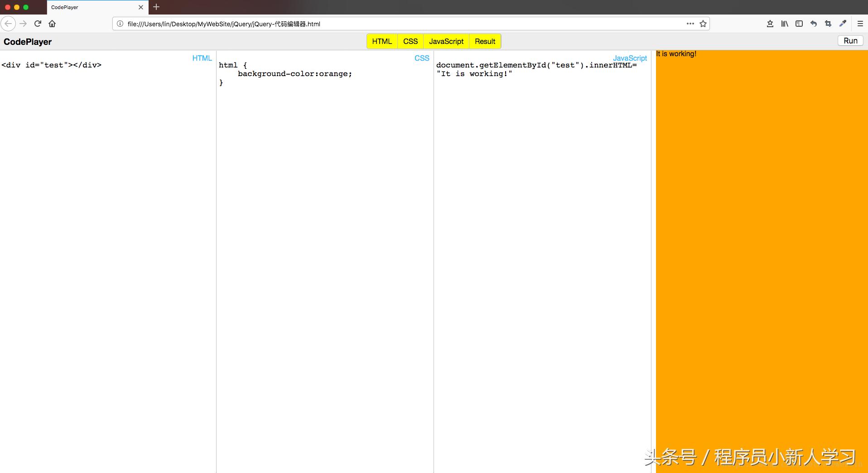Maximize the browser window with green button

pyautogui.click(x=26, y=7)
